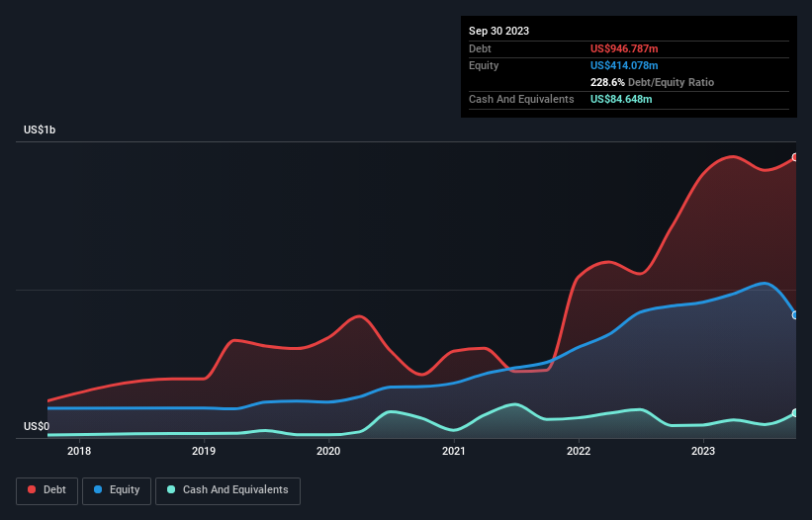Click the US$84.648m cash value
Screen dimensions: 812x520
pos(621,99)
